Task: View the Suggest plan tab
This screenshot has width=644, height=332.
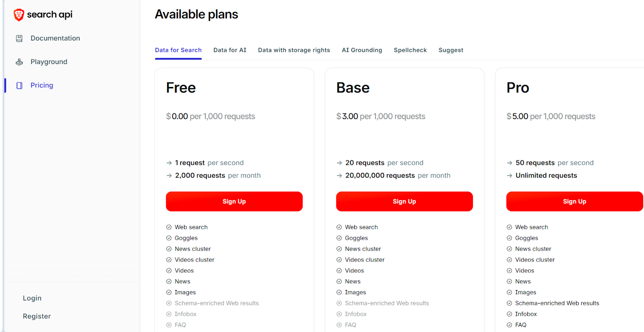Action: 450,50
